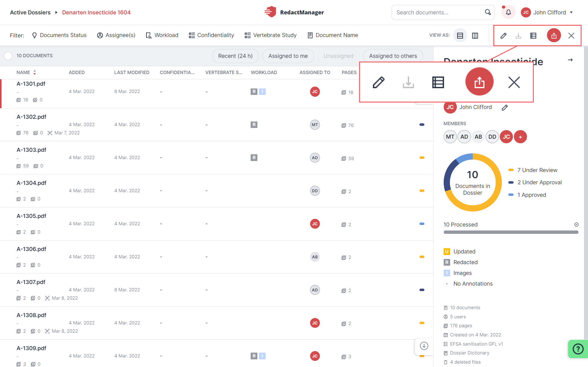Click the MT assignee avatar for A-1302.pdf
588x367 pixels.
(x=315, y=125)
